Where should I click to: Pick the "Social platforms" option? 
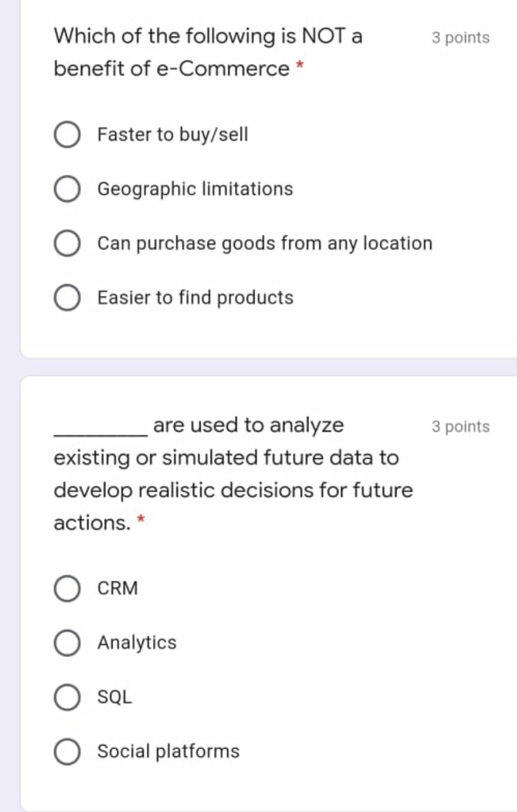point(66,752)
